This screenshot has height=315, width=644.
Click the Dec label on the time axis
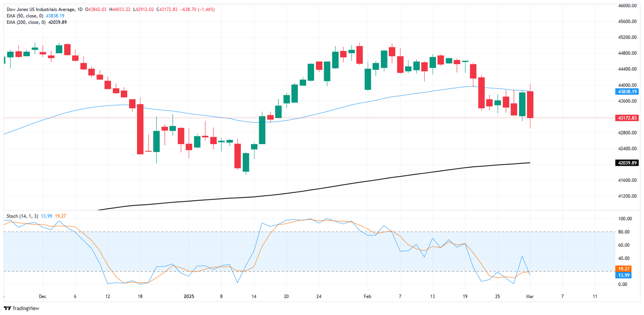(x=42, y=296)
